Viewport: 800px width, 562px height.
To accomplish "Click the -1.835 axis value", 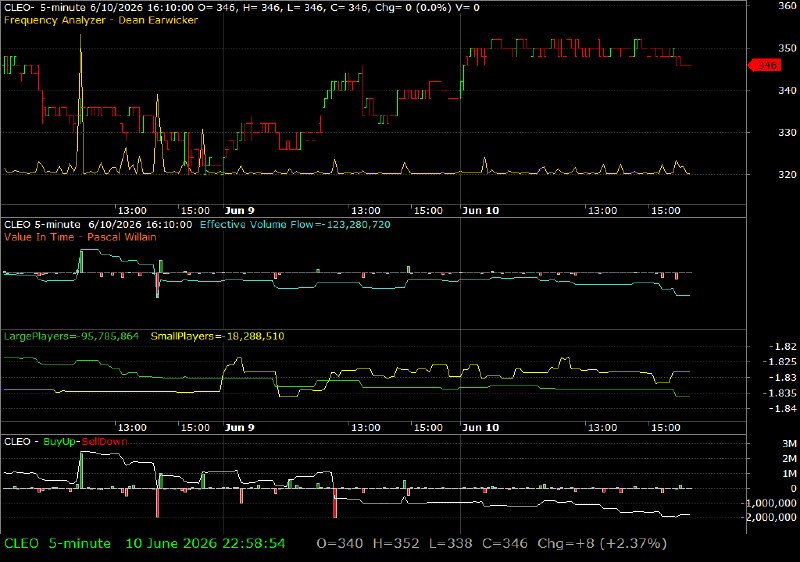I will point(780,393).
